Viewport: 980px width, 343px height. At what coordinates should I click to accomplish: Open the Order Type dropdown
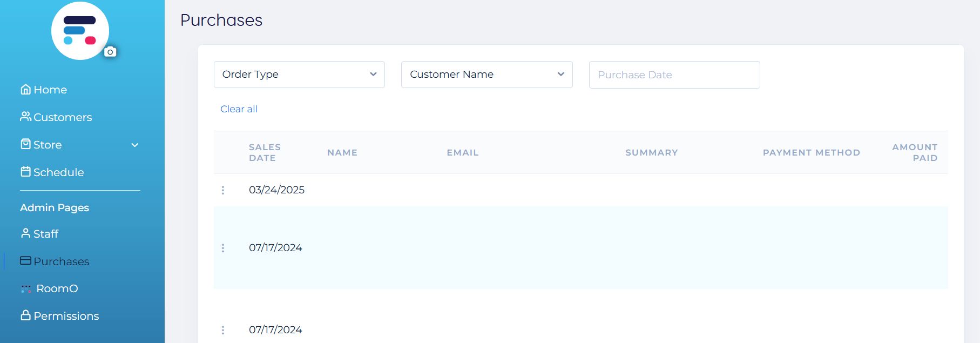[x=299, y=75]
